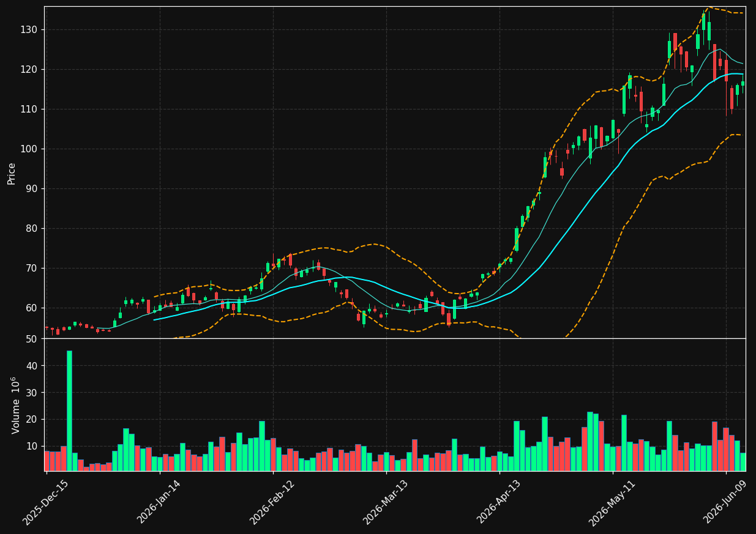Click the 20 volume tick label
This screenshot has width=756, height=534.
tap(31, 420)
